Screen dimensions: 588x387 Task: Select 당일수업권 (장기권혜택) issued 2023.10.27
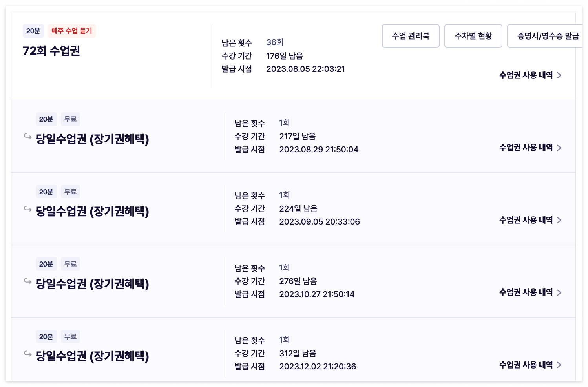(92, 284)
